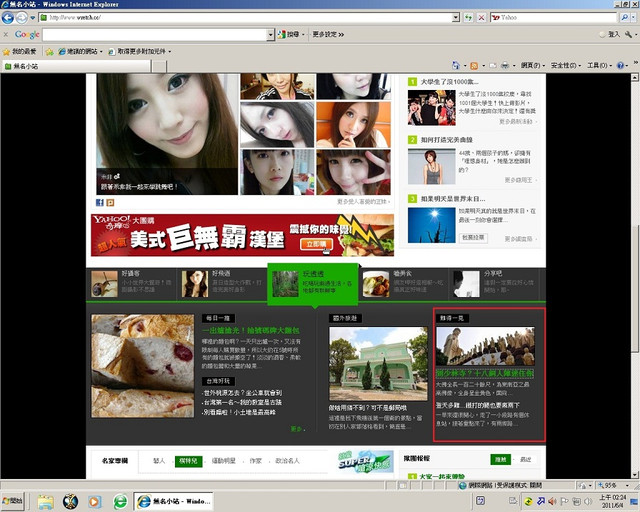
Task: Select the 分享吧 category tab
Action: 495,284
